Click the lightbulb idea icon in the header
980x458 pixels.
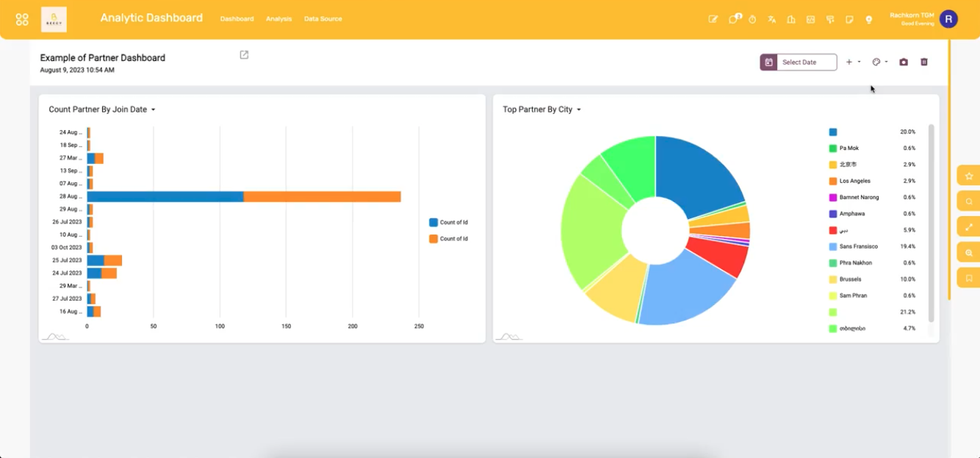[x=869, y=20]
